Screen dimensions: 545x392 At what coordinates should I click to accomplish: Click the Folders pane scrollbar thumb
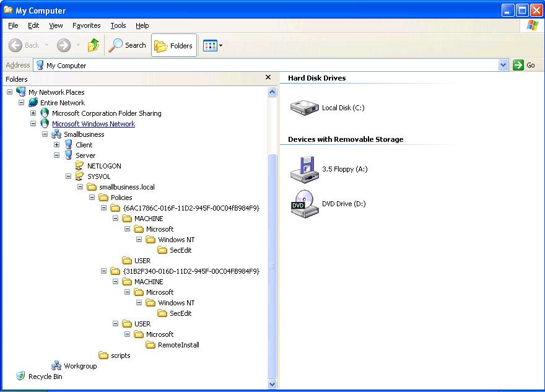point(272,266)
